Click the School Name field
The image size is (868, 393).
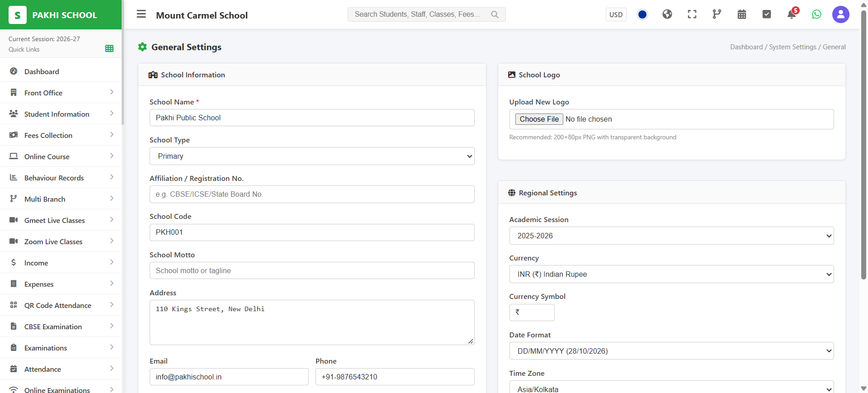click(312, 118)
